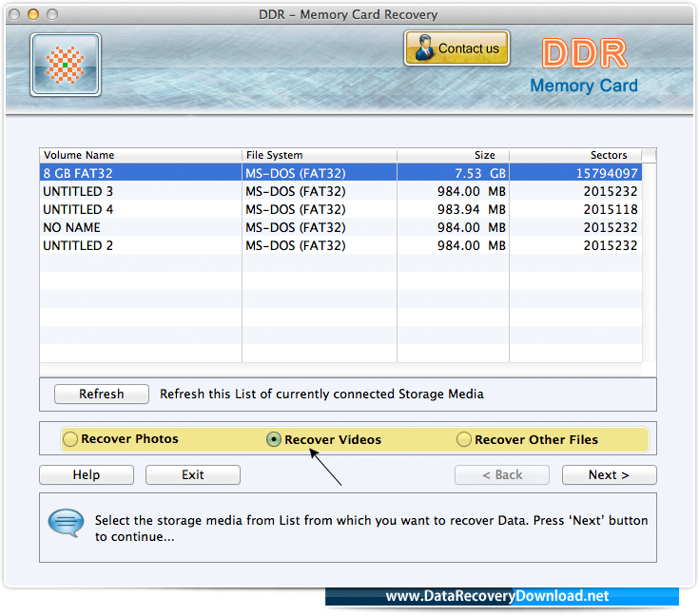Open the Contact us button
The width and height of the screenshot is (699, 616).
click(x=456, y=48)
